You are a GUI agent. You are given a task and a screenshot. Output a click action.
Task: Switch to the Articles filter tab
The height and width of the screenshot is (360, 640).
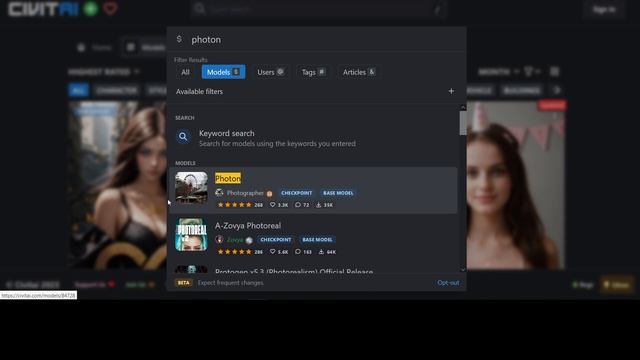tap(359, 72)
